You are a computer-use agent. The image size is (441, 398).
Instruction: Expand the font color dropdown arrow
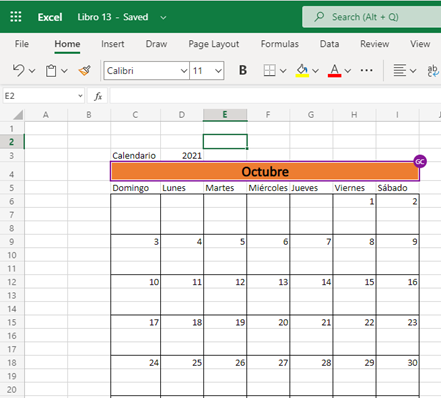(348, 71)
